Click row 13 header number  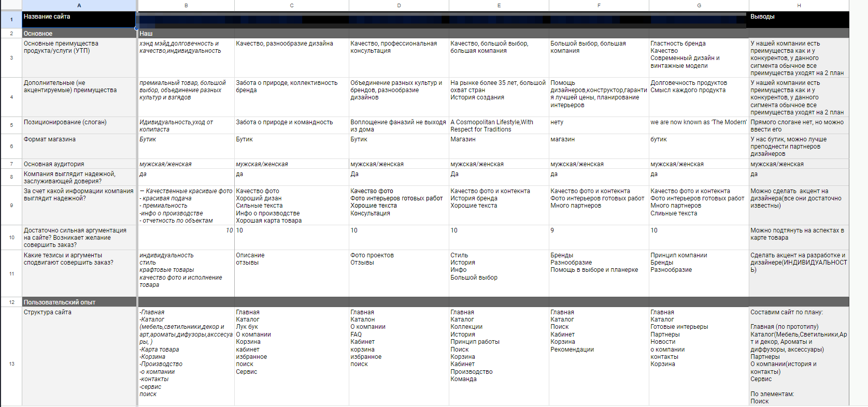(11, 364)
